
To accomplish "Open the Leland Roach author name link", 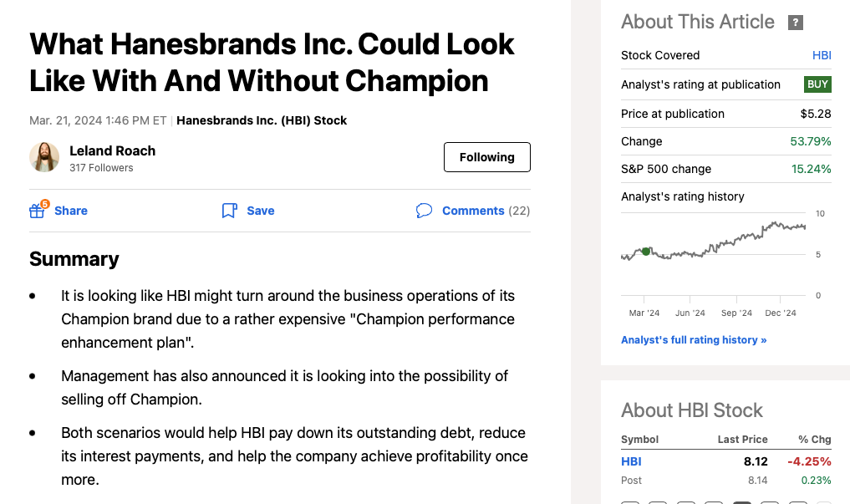I will tap(112, 150).
